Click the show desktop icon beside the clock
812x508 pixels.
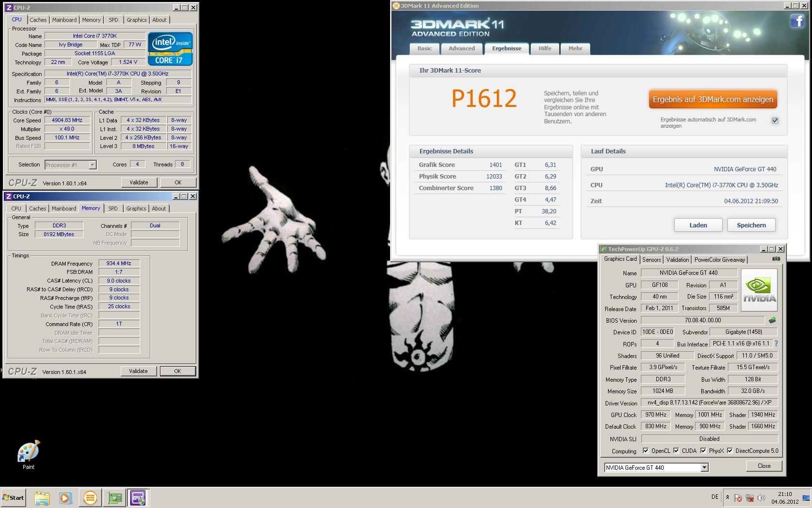tap(806, 498)
